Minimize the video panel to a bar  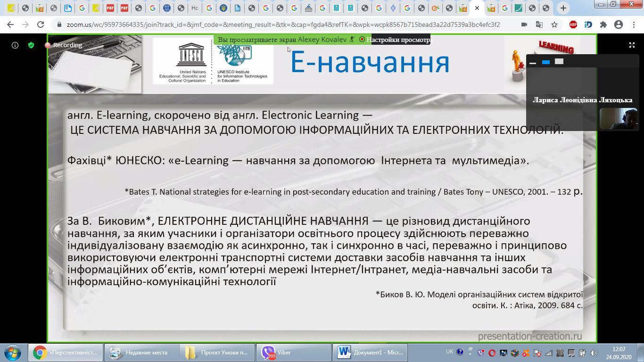tap(533, 62)
